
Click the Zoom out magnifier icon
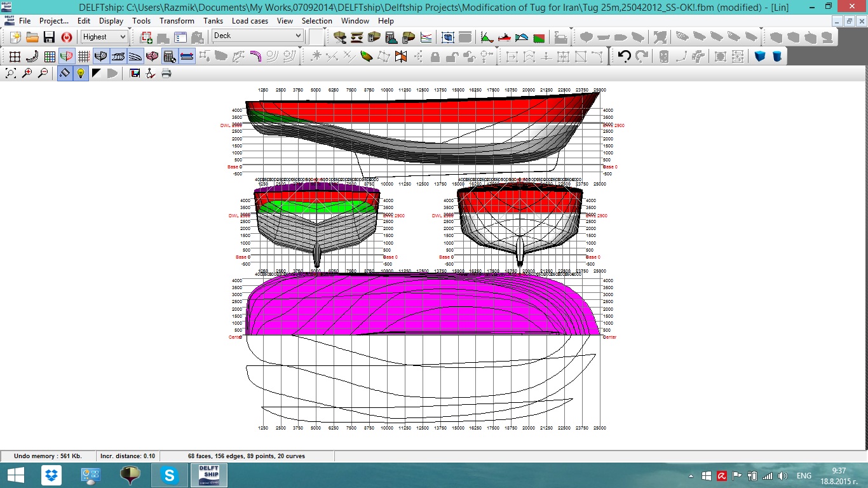(x=43, y=73)
